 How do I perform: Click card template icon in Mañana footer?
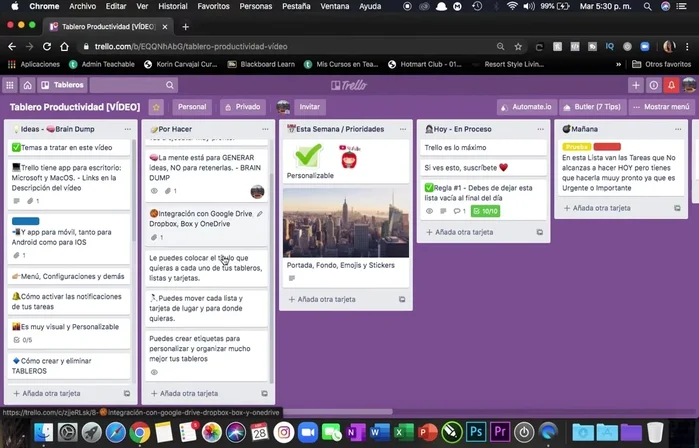[x=677, y=208]
